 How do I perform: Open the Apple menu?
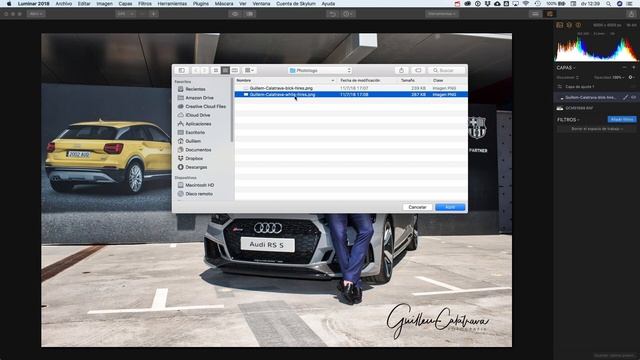point(9,4)
